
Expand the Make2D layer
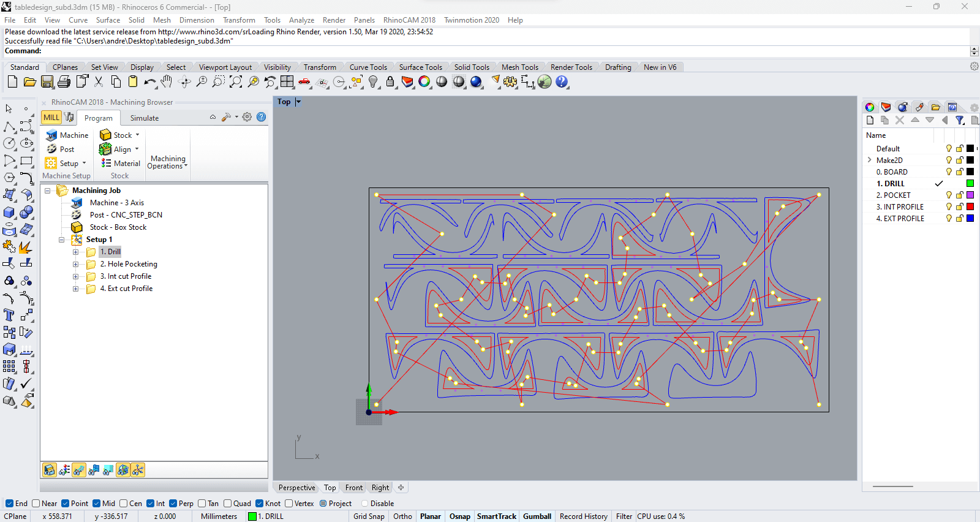(869, 160)
